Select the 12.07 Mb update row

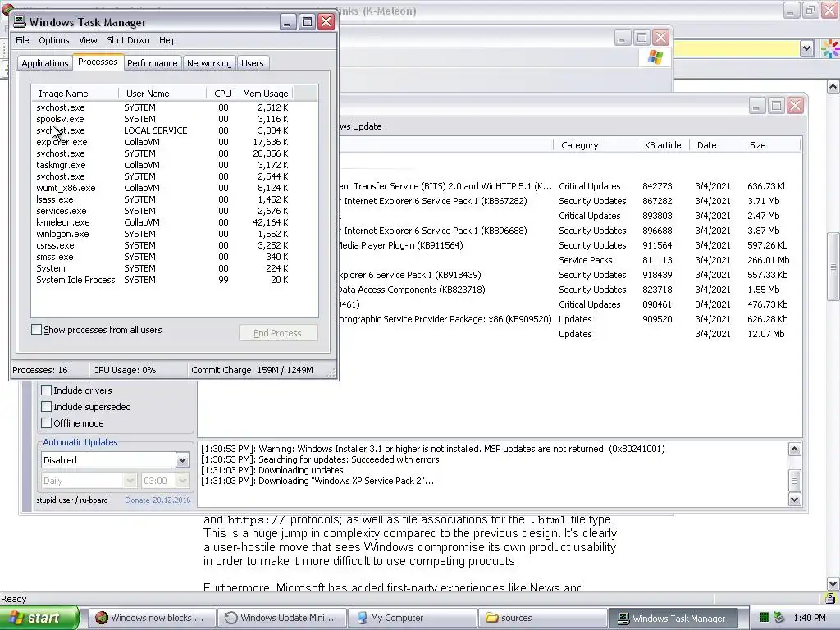click(569, 334)
